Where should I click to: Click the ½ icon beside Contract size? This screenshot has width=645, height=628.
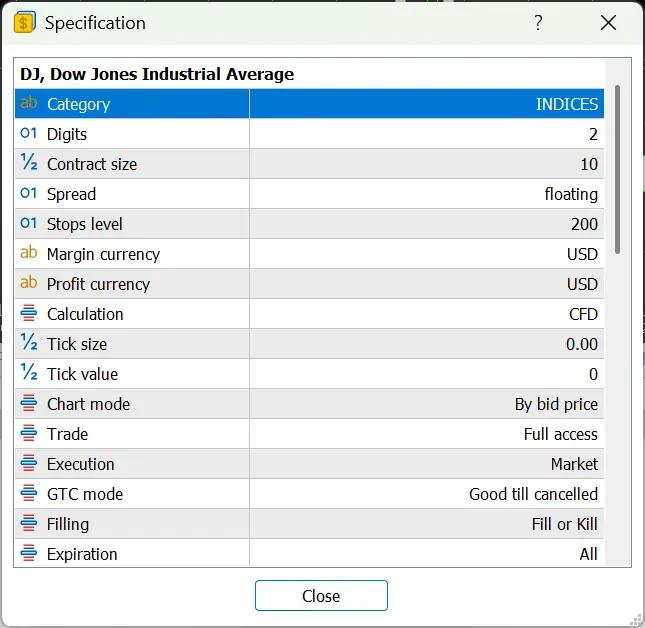pyautogui.click(x=29, y=162)
